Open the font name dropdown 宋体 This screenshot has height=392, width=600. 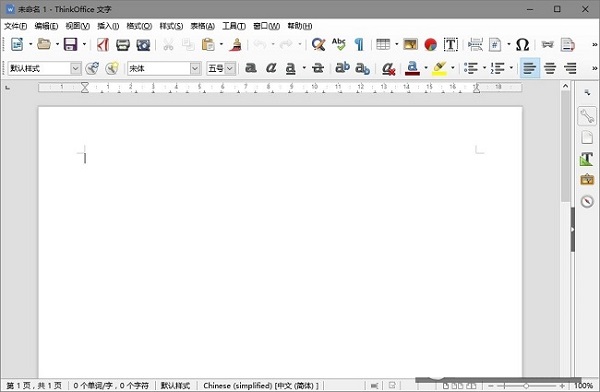(195, 69)
